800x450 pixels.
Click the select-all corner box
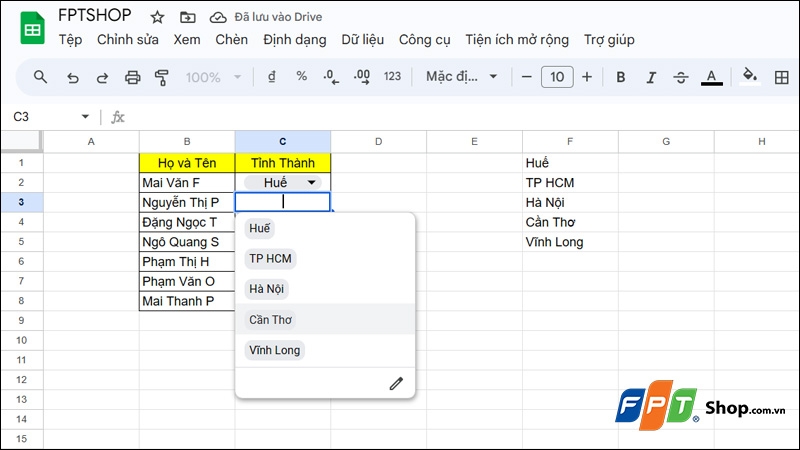[21, 141]
